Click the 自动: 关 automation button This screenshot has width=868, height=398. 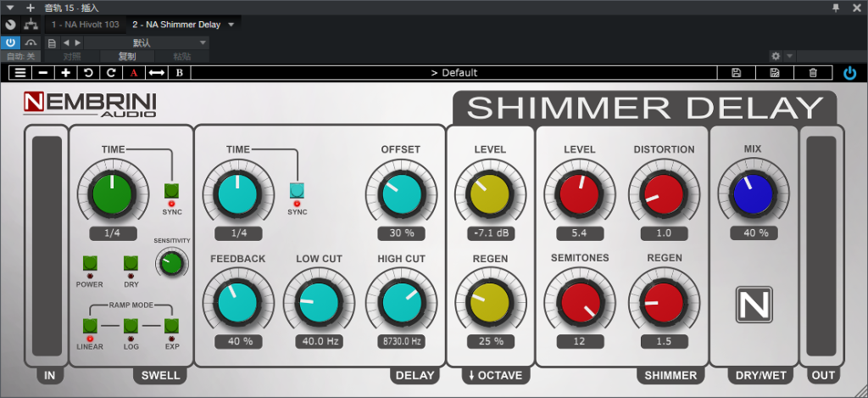click(21, 56)
